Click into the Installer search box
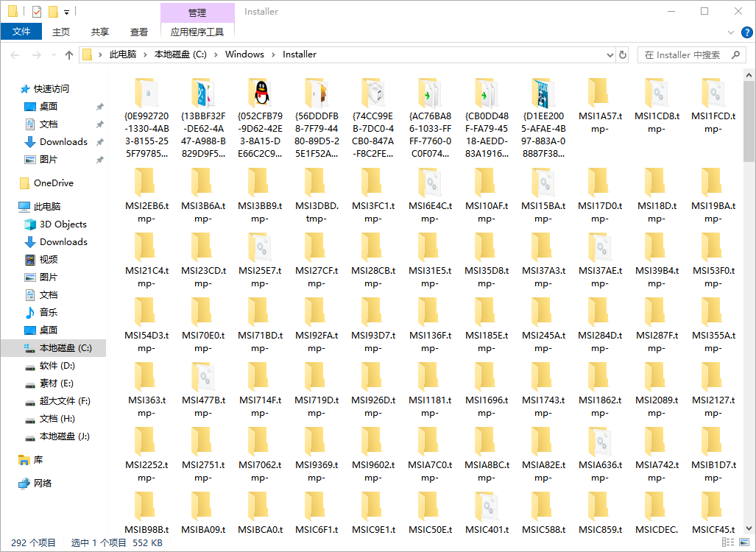 point(693,55)
